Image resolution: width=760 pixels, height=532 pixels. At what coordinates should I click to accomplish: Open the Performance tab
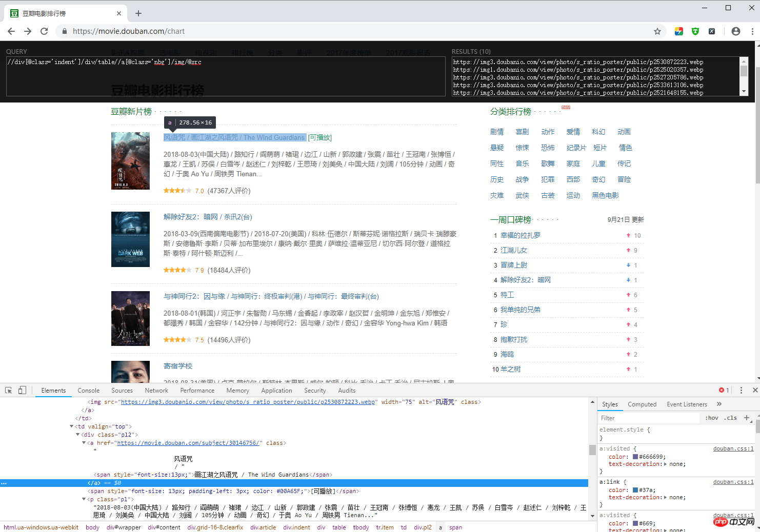197,391
